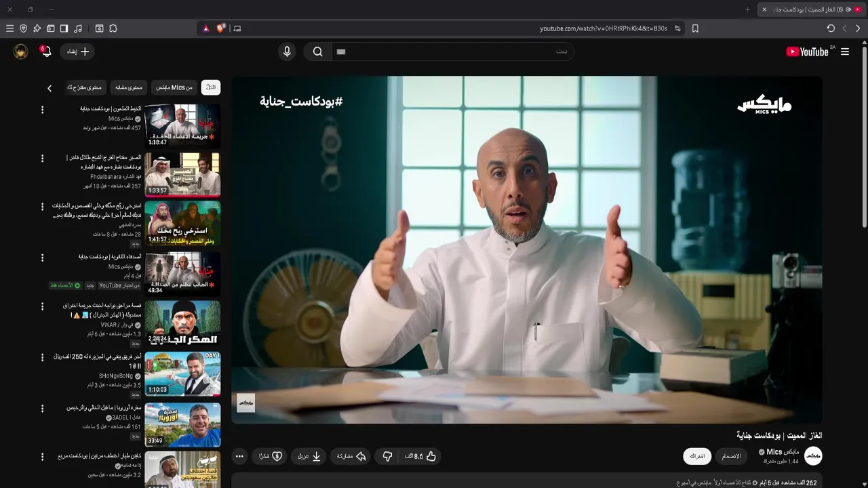Image resolution: width=868 pixels, height=488 pixels.
Task: Open the YouTube guide hamburger menu
Action: (x=845, y=52)
